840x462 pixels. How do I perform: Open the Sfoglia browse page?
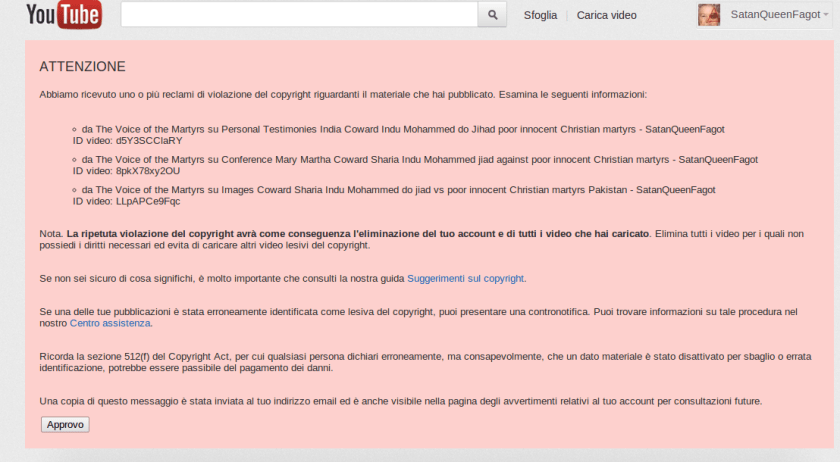coord(540,15)
